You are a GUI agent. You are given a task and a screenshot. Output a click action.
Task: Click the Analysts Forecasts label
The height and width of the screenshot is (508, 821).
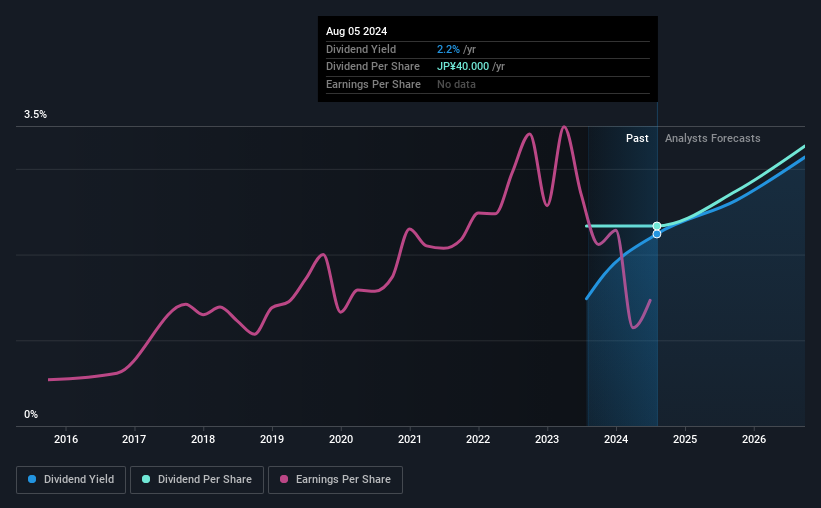click(x=713, y=138)
